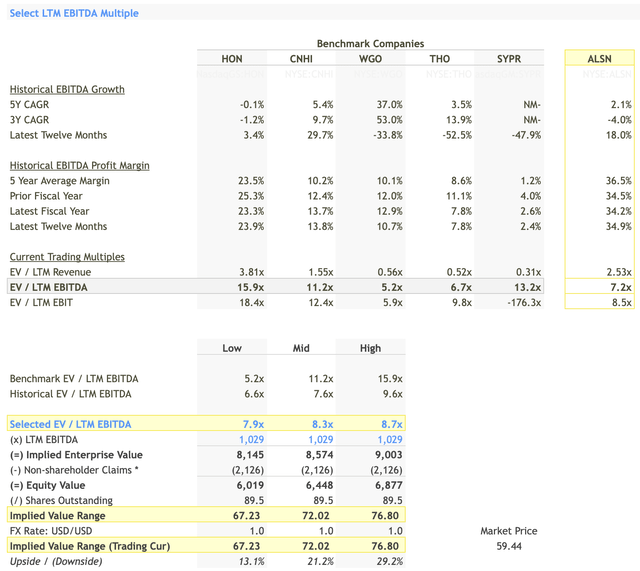Select the HON benchmark column header
The height and width of the screenshot is (571, 640).
pos(232,59)
